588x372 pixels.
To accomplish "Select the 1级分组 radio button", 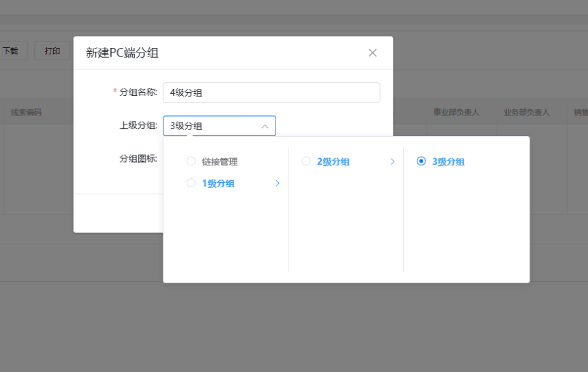I will click(x=191, y=183).
